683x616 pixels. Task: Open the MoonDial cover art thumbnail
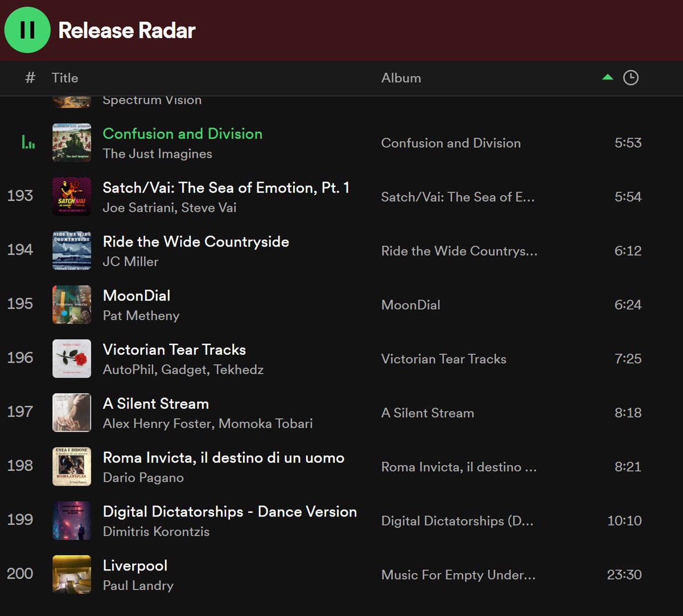72,305
